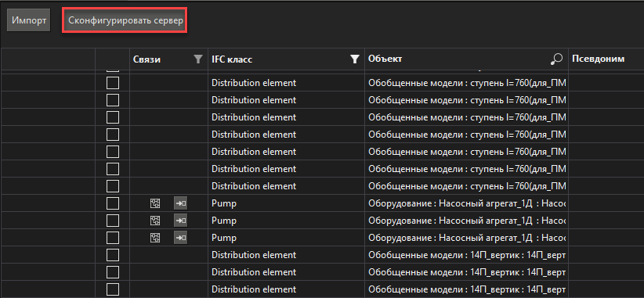Click the schematic diagram icon in the bottom Pump row
The image size is (644, 298).
click(x=155, y=238)
